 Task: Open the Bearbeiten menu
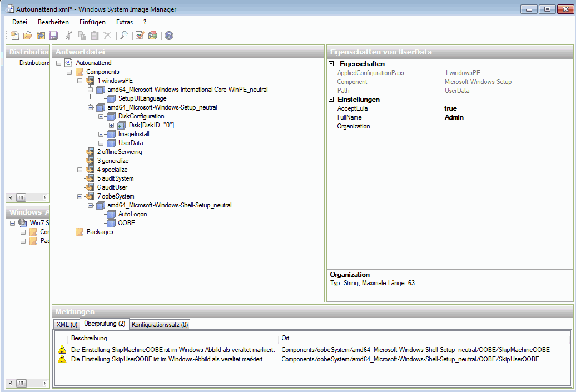click(x=53, y=22)
